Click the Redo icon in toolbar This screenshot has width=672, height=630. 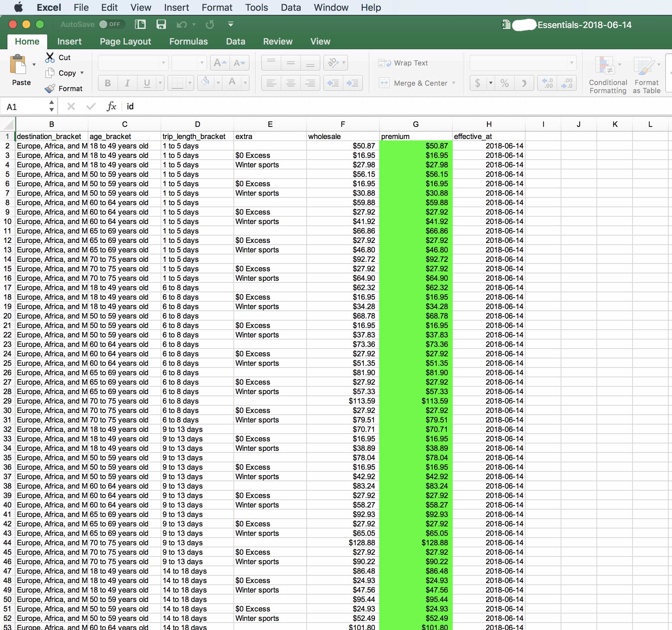coord(210,24)
